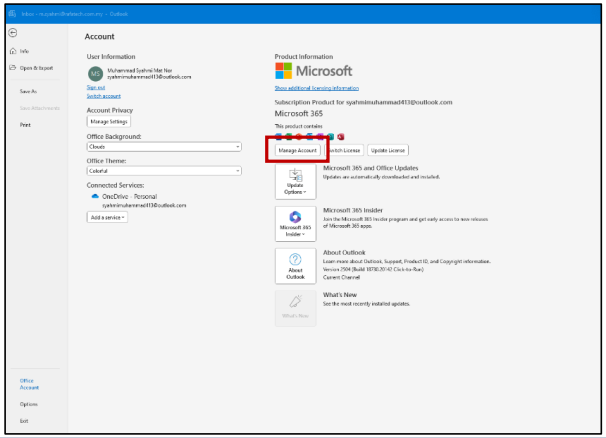The height and width of the screenshot is (438, 606).
Task: Click Show additional licensing information link
Action: 317,88
